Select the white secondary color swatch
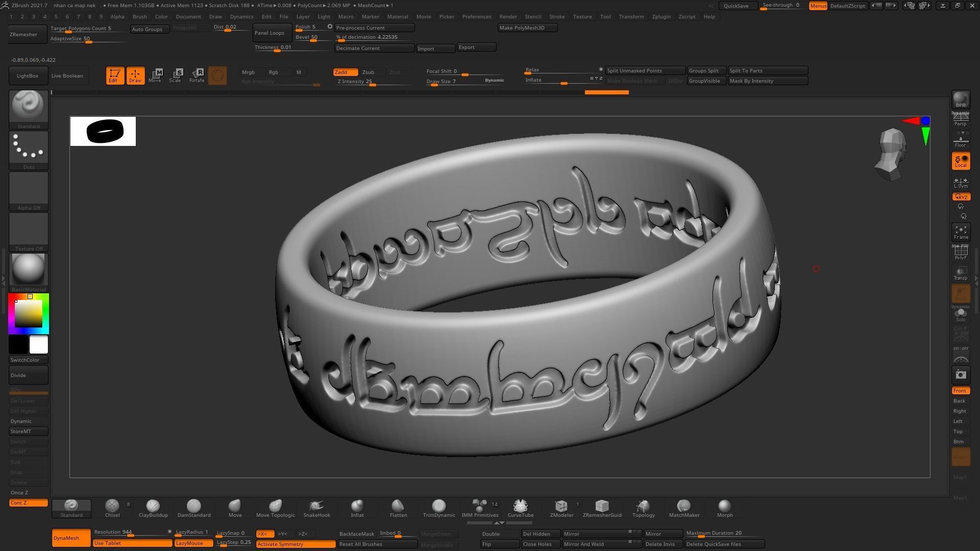Image resolution: width=980 pixels, height=551 pixels. [x=39, y=344]
